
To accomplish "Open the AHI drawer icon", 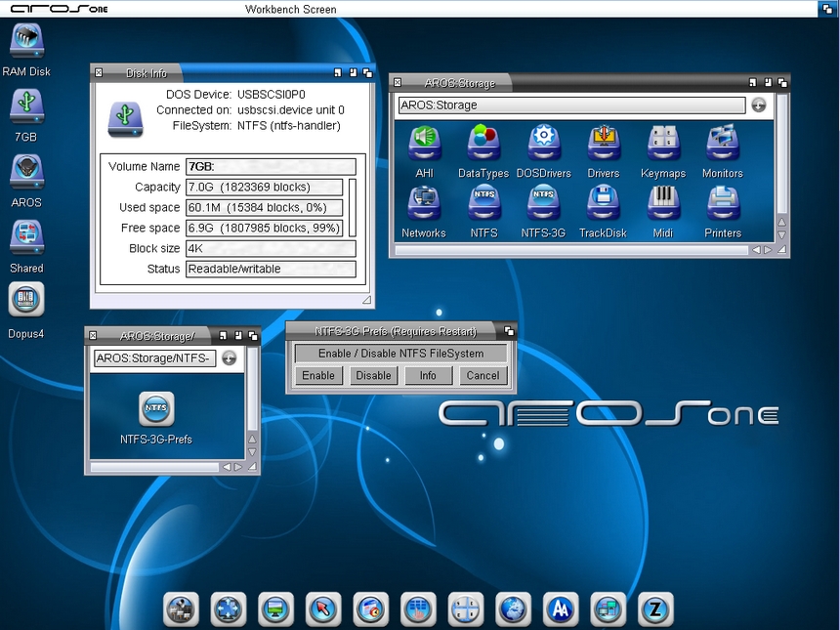I will pyautogui.click(x=424, y=144).
